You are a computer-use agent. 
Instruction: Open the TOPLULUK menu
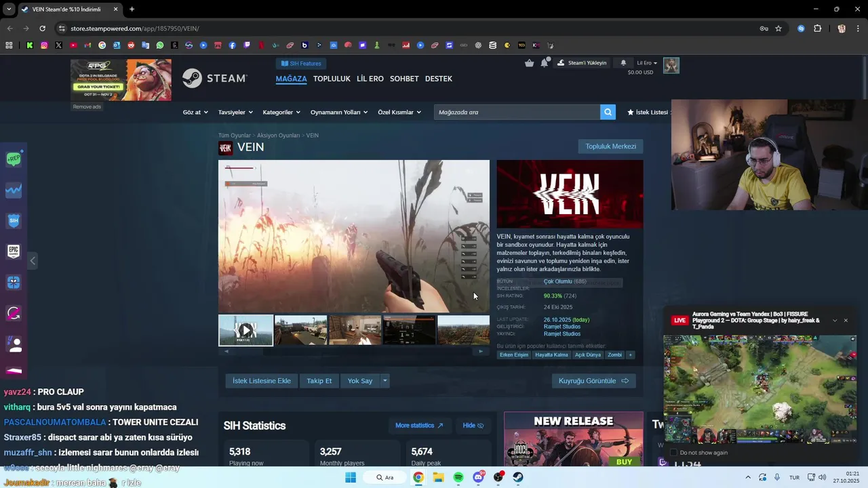click(x=332, y=79)
